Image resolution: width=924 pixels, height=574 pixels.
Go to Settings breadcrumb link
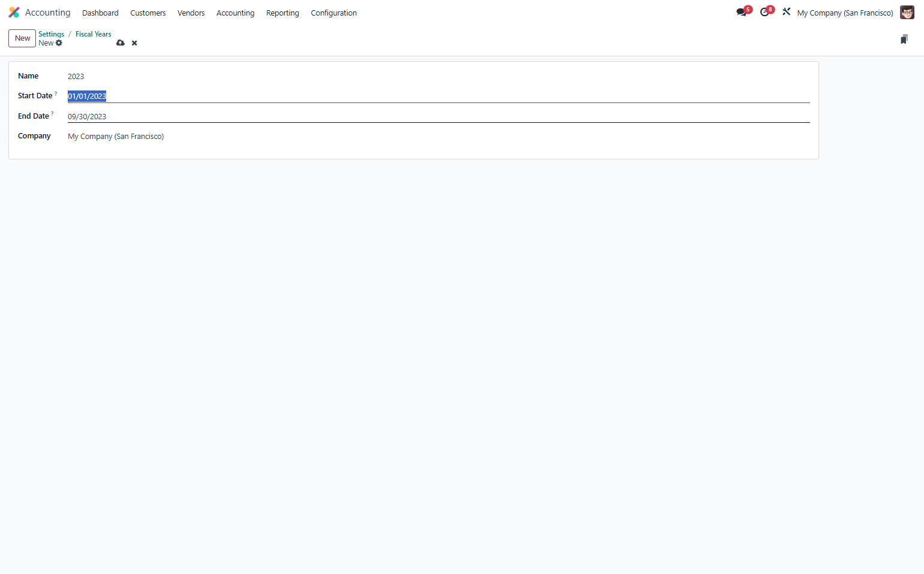coord(51,34)
